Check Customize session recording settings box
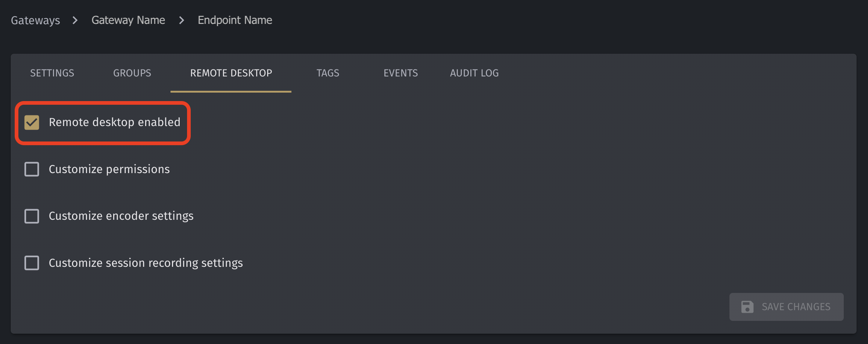The height and width of the screenshot is (344, 868). [x=32, y=263]
